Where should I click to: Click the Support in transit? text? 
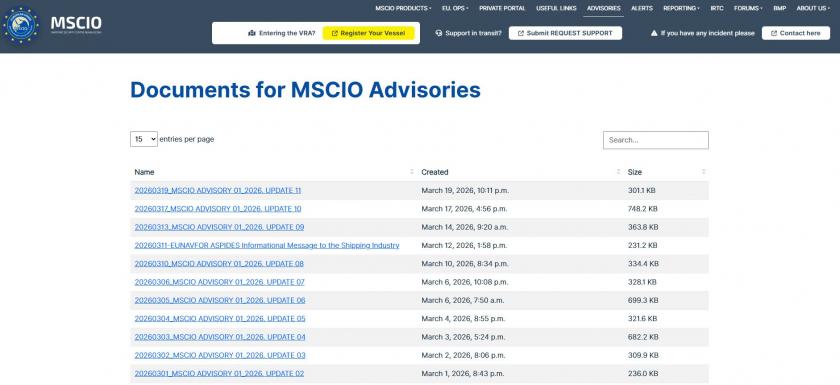pos(474,33)
